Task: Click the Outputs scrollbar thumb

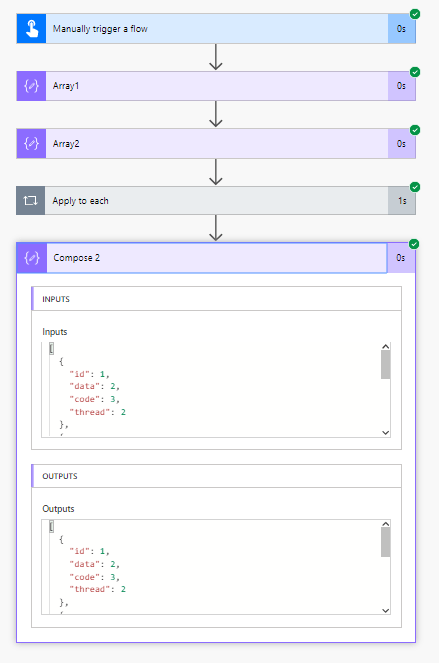Action: [x=385, y=542]
